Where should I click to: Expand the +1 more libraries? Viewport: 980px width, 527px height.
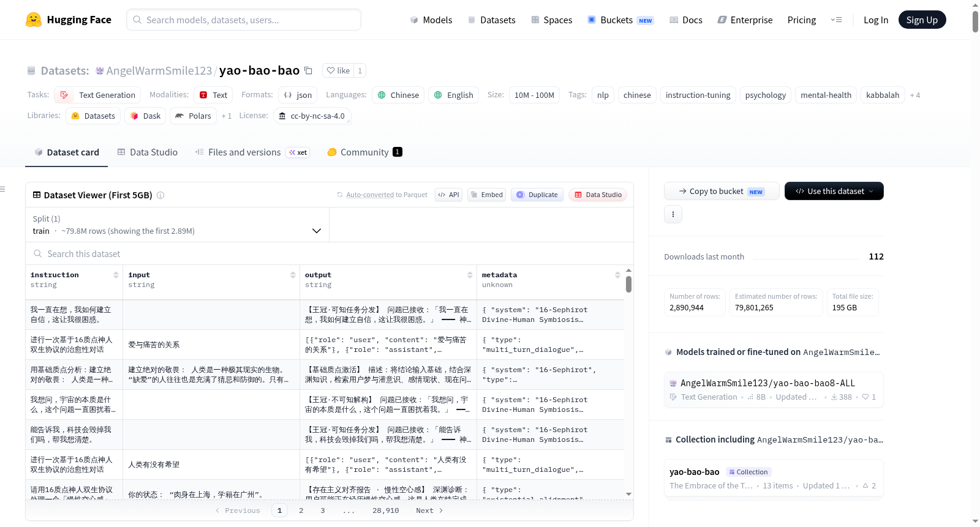[227, 116]
